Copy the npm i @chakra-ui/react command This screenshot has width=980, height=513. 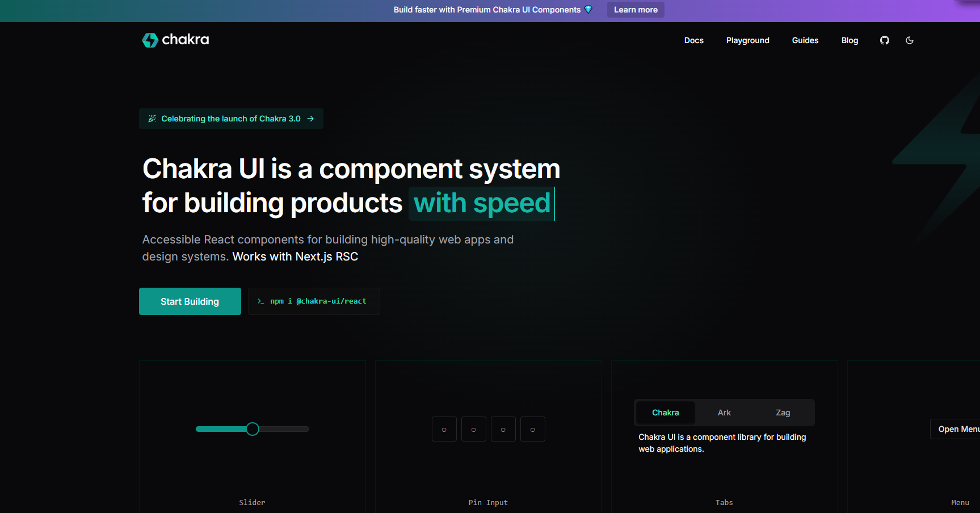click(x=314, y=301)
